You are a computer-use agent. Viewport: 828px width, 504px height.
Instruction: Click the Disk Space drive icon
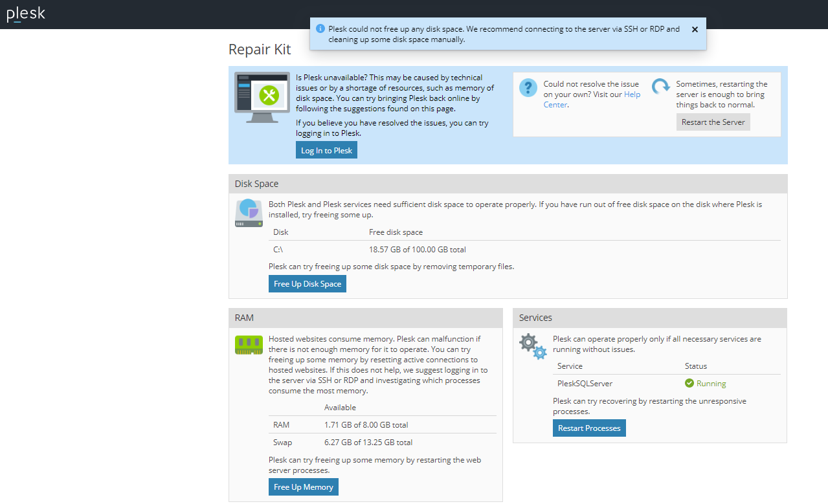[249, 213]
